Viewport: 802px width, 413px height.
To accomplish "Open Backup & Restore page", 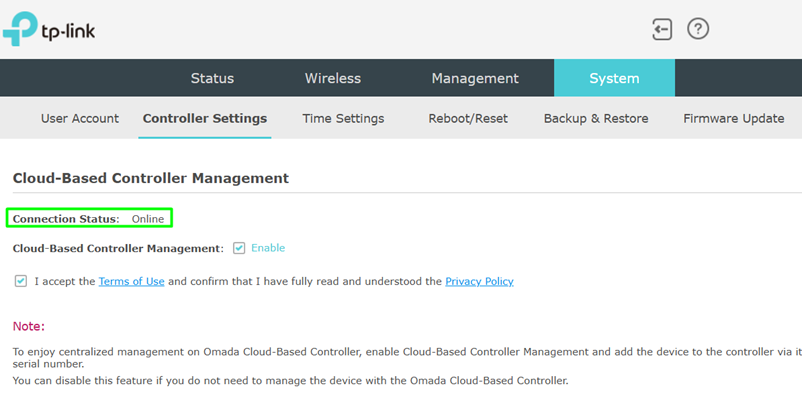I will [596, 118].
